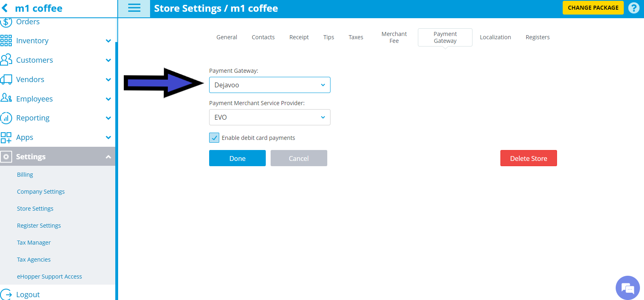Uncheck Enable debit card payments

[x=214, y=138]
